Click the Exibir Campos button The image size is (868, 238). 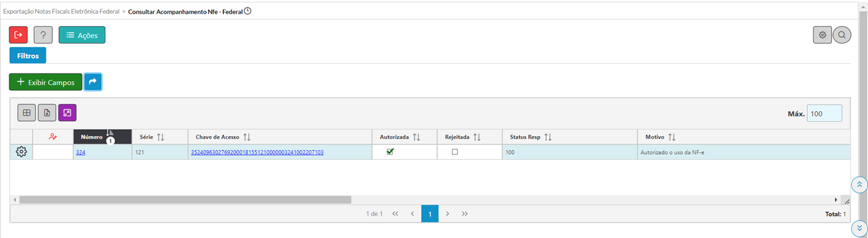pos(46,82)
